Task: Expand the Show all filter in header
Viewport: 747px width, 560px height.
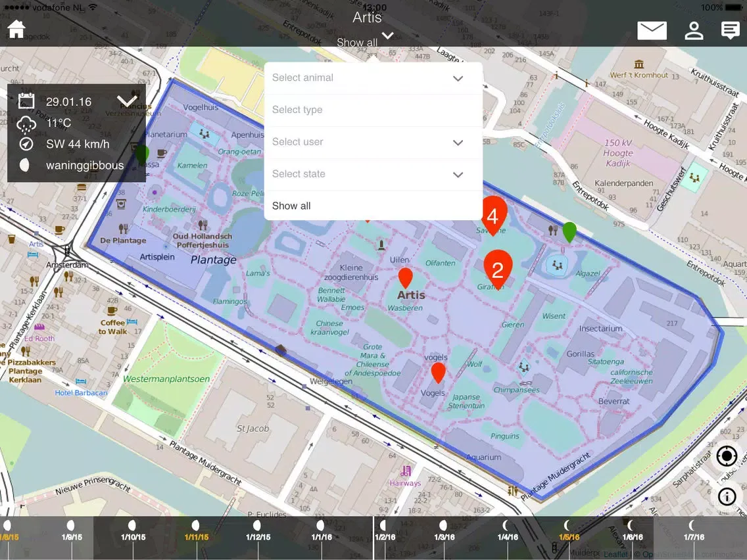Action: 366,41
